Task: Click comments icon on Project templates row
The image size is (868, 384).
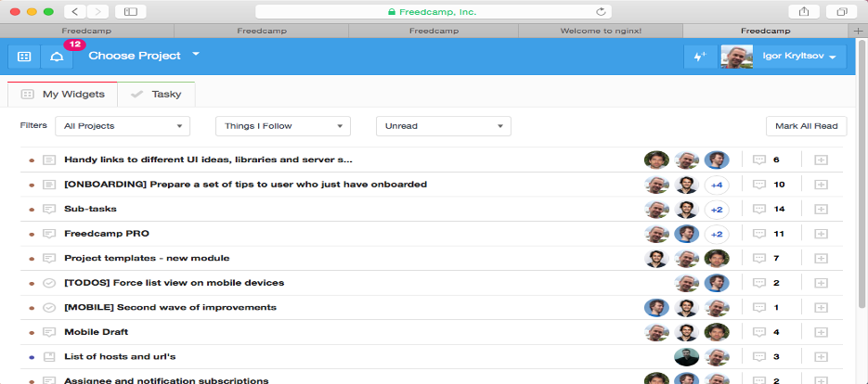Action: 759,259
